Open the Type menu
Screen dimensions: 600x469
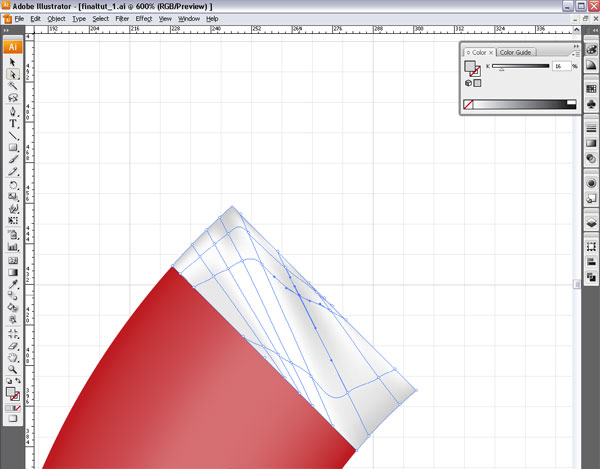pyautogui.click(x=79, y=19)
